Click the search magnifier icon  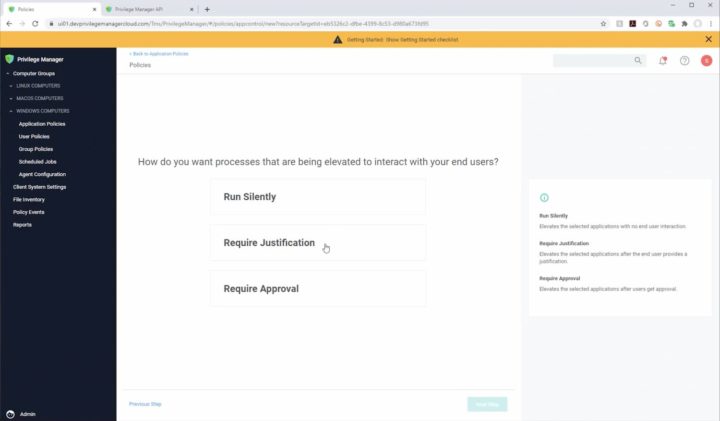[638, 60]
